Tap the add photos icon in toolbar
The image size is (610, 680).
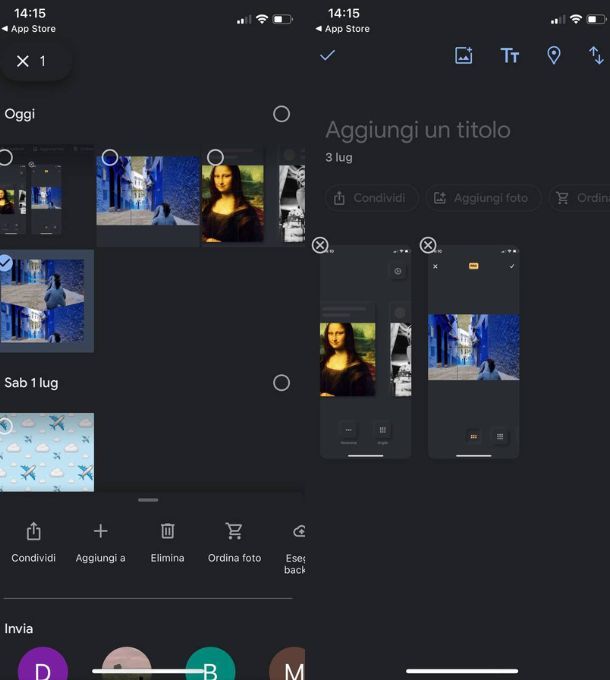pos(463,56)
